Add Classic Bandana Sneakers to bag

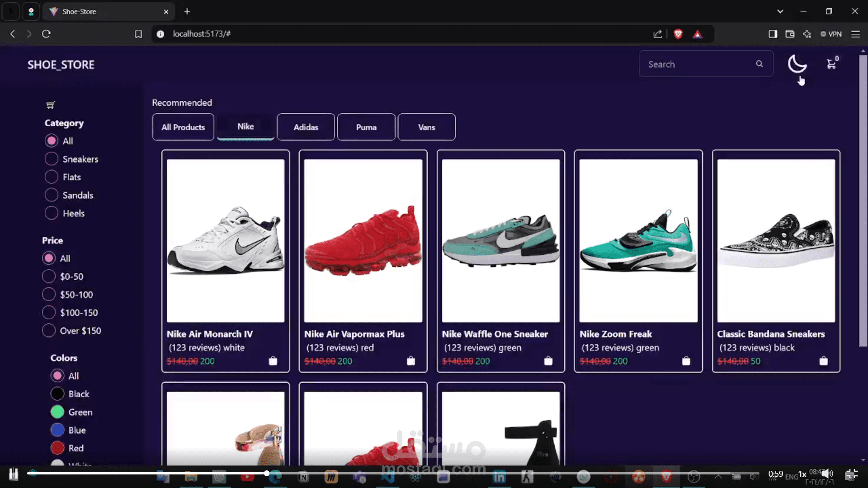click(823, 361)
